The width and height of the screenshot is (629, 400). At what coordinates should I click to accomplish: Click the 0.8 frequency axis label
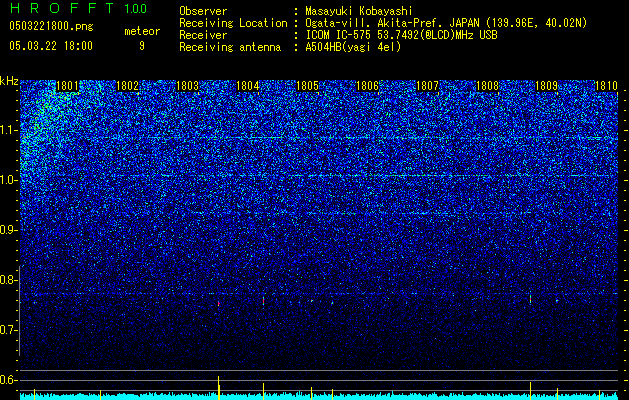[x=8, y=280]
